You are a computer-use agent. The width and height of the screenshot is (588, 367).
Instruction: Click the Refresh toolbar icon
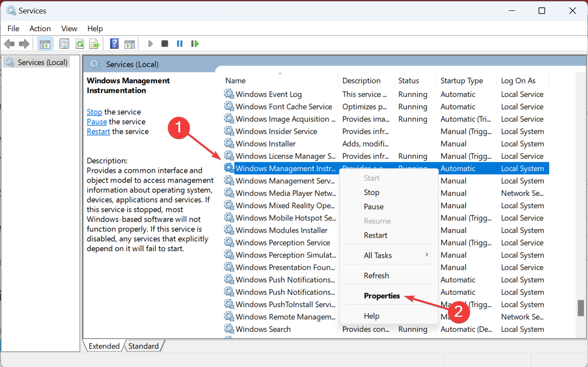(79, 44)
